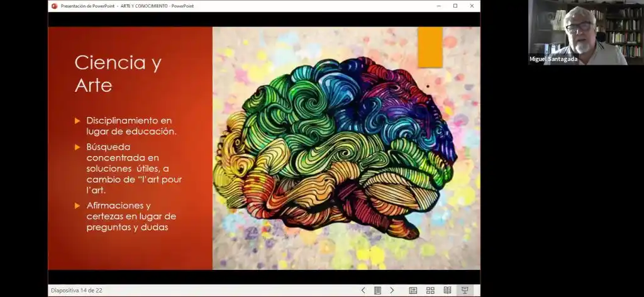Viewport: 644px width, 297px height.
Task: Maximize the PowerPoint presentation window
Action: [455, 6]
